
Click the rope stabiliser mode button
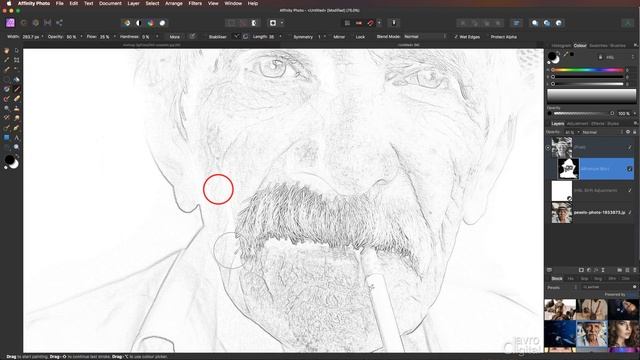236,37
